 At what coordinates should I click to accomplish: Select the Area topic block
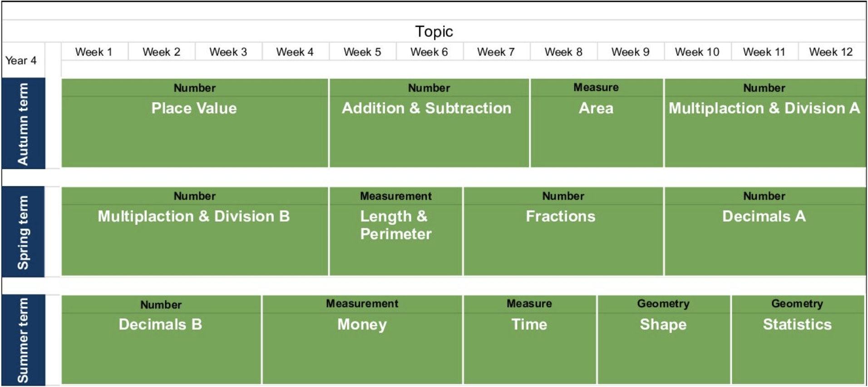tap(596, 109)
